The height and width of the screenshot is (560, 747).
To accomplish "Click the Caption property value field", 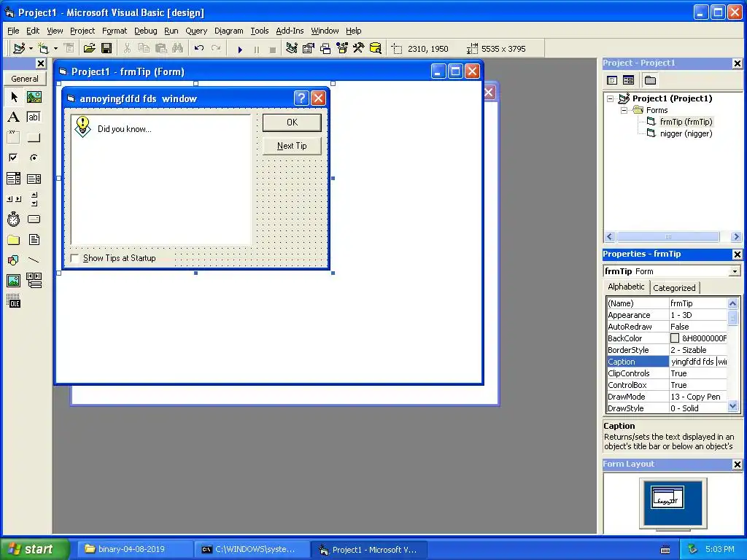I will click(698, 362).
